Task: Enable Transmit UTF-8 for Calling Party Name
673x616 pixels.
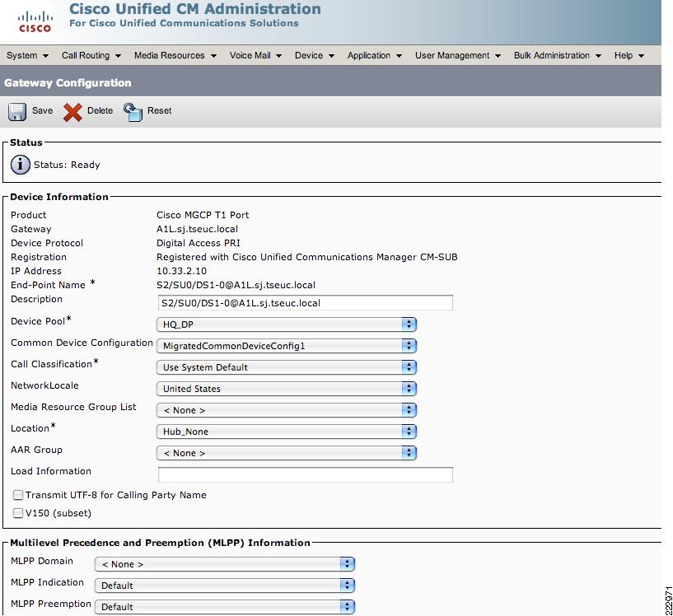Action: tap(18, 495)
